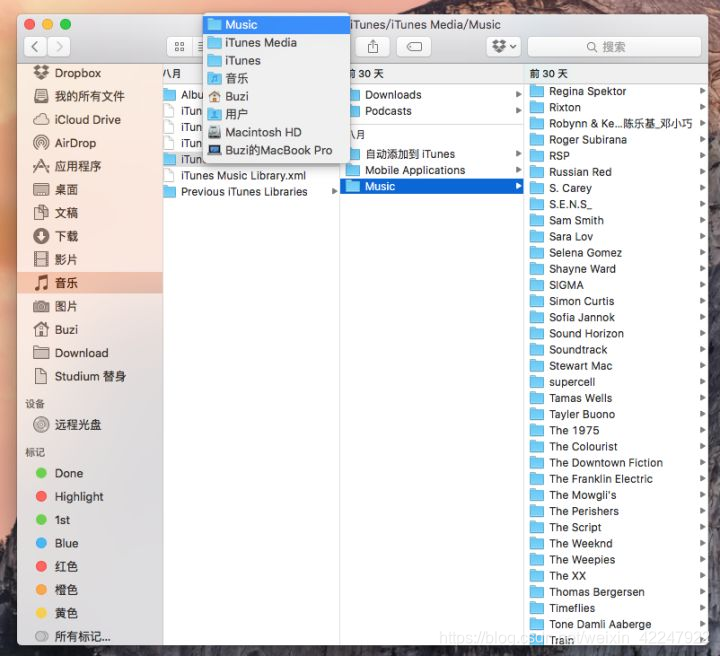Open Dropbox in the sidebar
720x656 pixels.
[90, 73]
